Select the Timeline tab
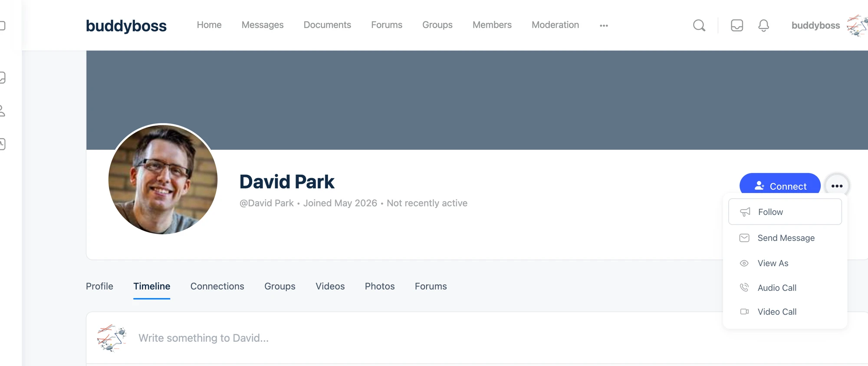 (x=151, y=286)
